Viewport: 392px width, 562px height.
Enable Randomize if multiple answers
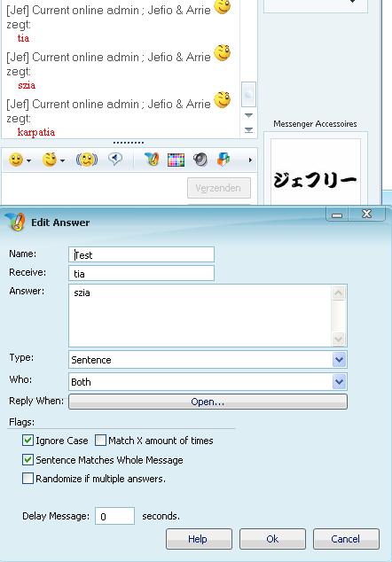[x=27, y=479]
